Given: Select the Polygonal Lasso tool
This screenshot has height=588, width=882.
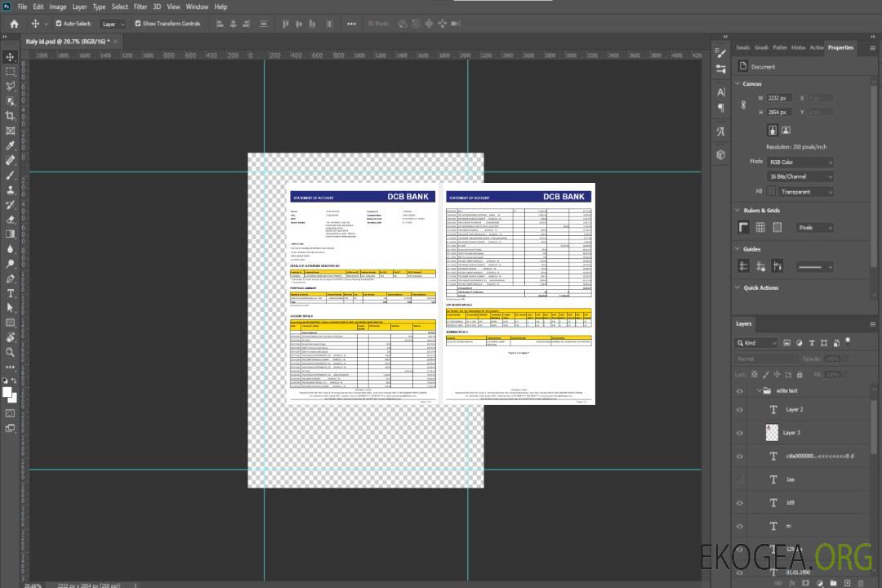Looking at the screenshot, I should coord(10,86).
